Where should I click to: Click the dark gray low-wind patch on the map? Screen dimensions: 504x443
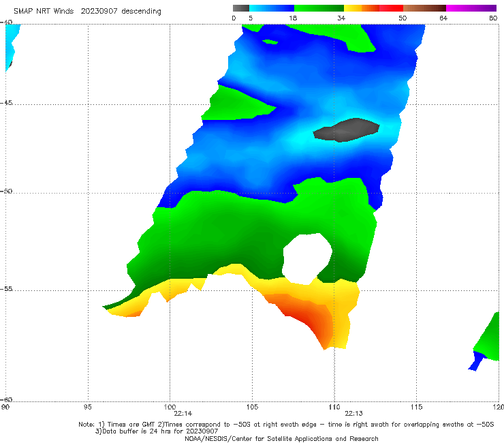point(347,130)
